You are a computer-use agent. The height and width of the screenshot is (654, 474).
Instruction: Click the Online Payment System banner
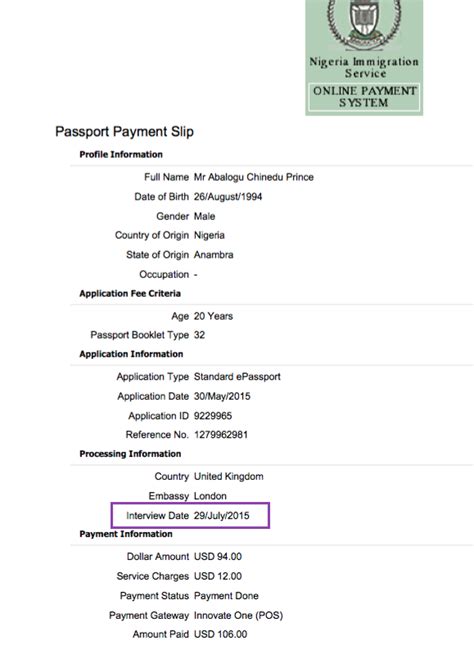pos(364,97)
